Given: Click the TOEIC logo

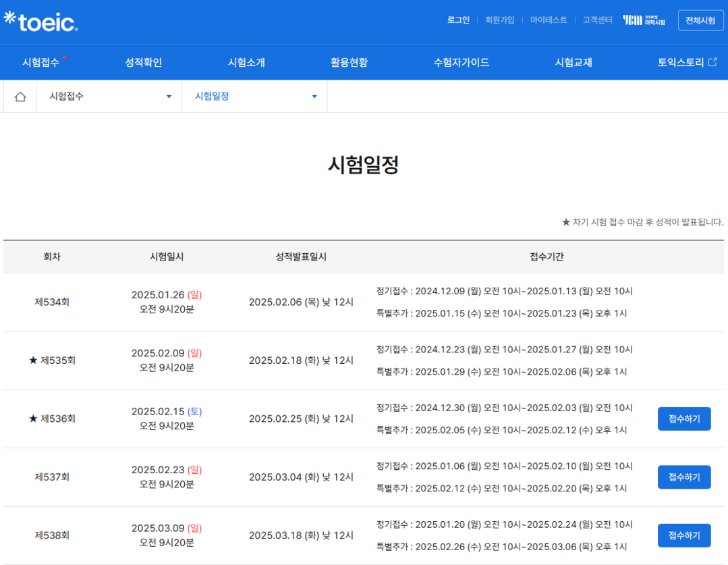Looking at the screenshot, I should (x=41, y=22).
